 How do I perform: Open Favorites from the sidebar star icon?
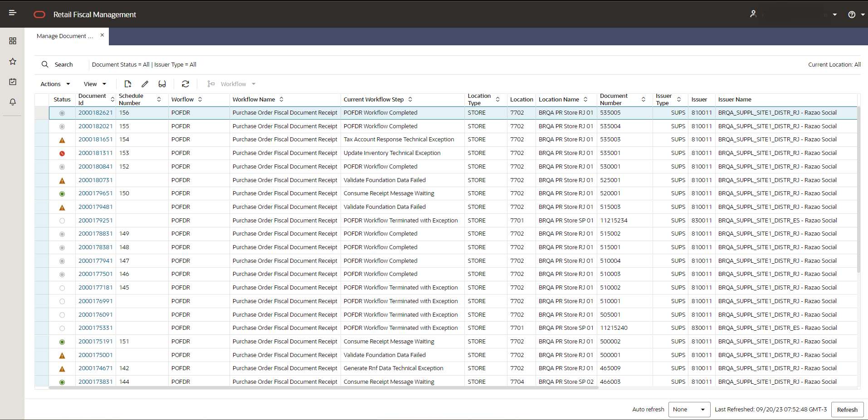12,61
